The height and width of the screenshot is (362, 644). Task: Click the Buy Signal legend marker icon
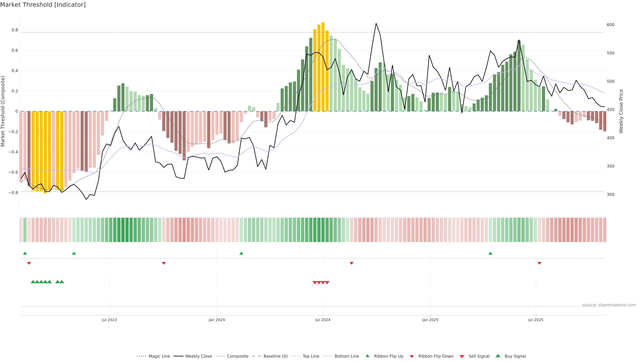coord(498,356)
